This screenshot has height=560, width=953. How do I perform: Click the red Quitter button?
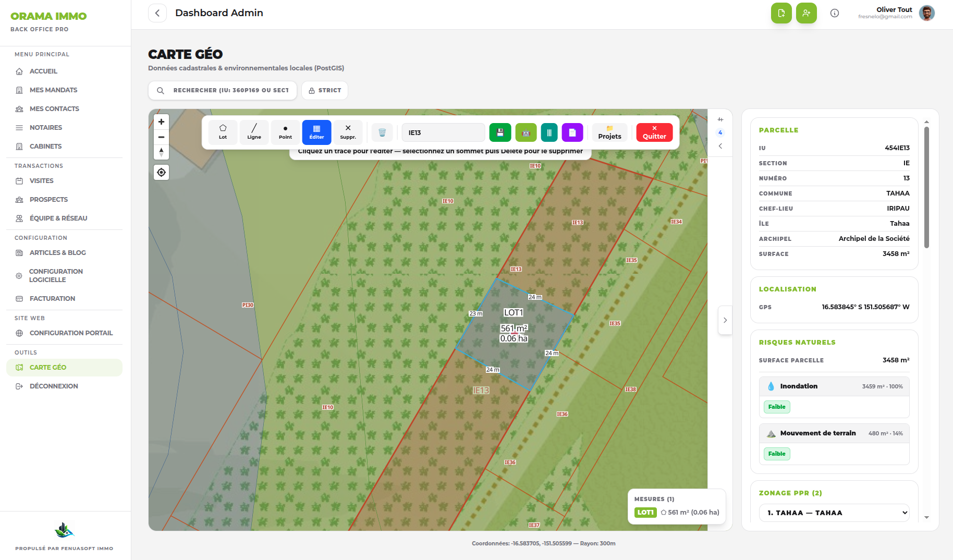[655, 132]
